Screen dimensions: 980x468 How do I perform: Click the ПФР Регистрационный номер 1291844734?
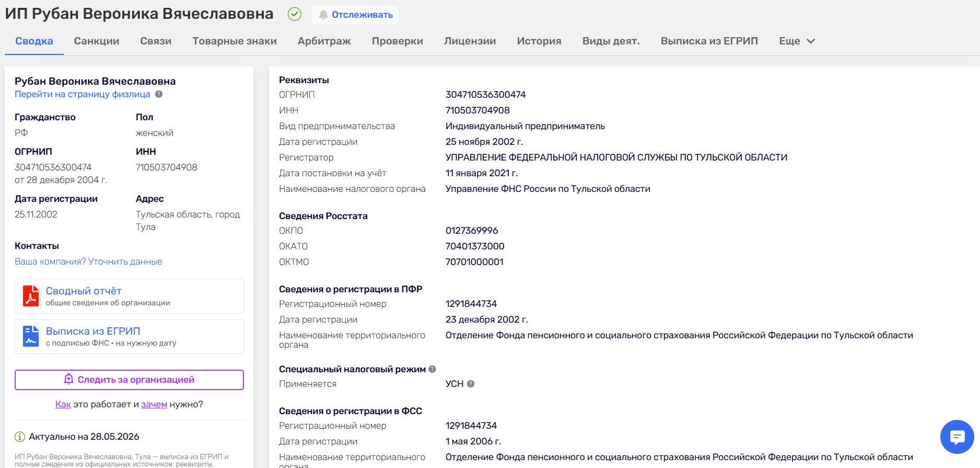(471, 304)
